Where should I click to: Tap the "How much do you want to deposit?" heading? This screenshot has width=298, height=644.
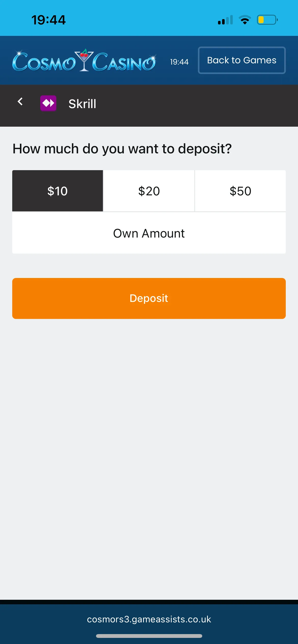[x=122, y=149]
